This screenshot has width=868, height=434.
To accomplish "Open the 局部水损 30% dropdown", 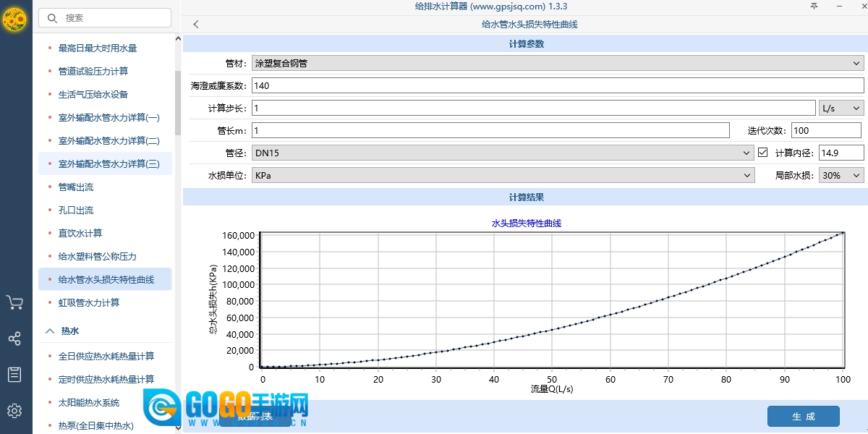I will [841, 175].
